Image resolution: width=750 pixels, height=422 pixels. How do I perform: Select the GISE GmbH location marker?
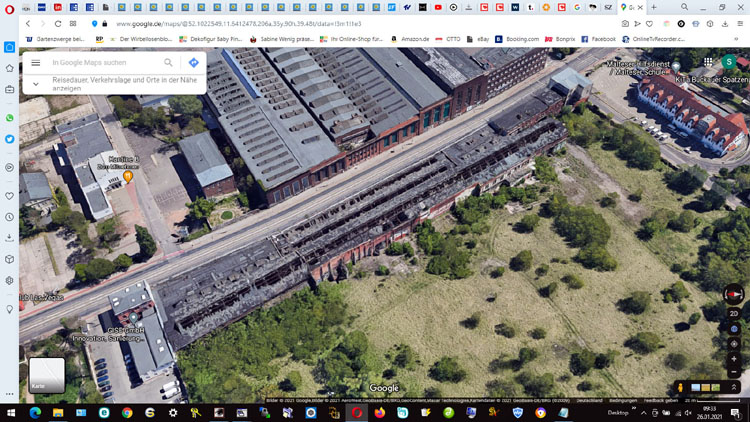pos(134,318)
